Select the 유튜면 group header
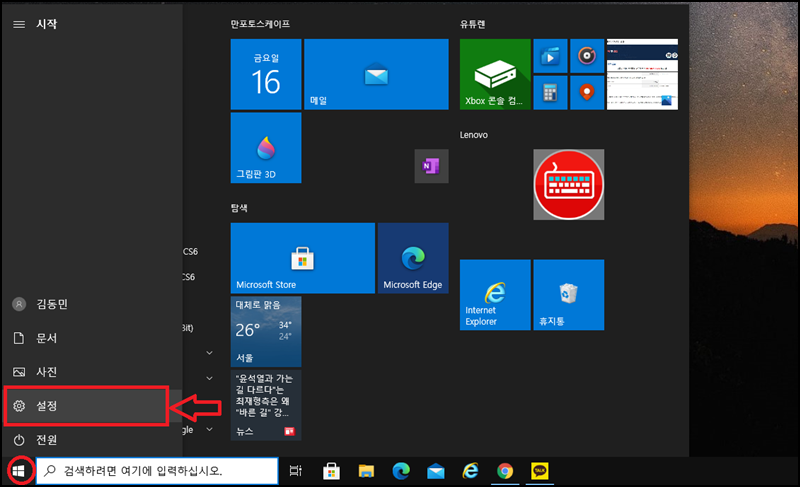The width and height of the screenshot is (800, 487). 472,24
